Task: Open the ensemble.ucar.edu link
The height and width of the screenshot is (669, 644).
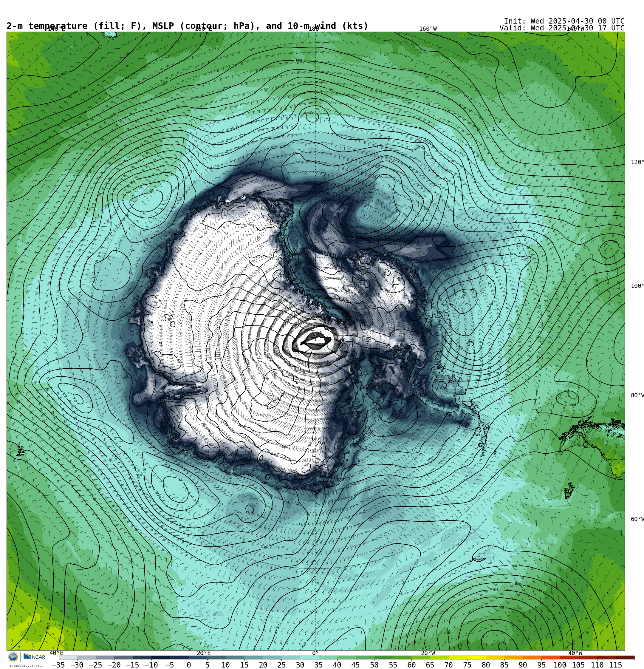Action: [26, 666]
